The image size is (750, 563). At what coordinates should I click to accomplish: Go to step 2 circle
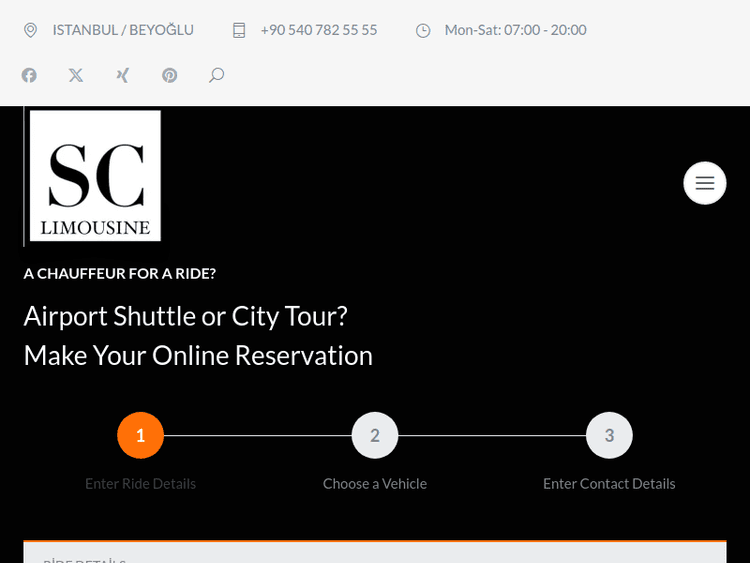click(x=375, y=435)
